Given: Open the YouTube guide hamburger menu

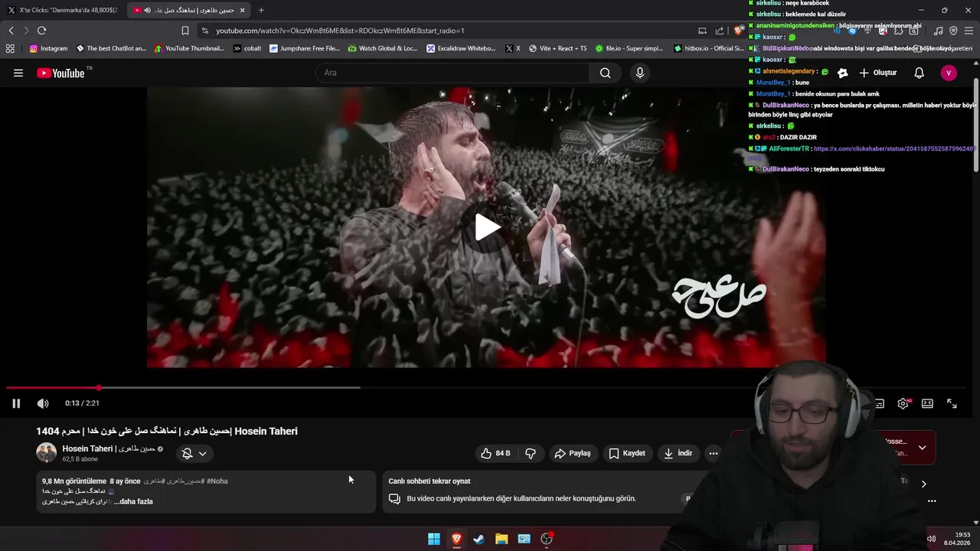Looking at the screenshot, I should point(18,73).
